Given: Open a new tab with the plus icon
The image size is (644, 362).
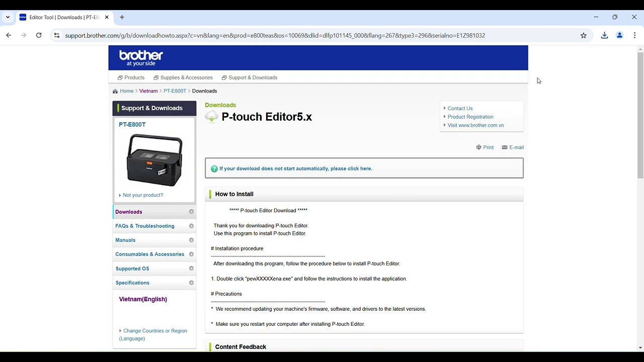Looking at the screenshot, I should [122, 17].
